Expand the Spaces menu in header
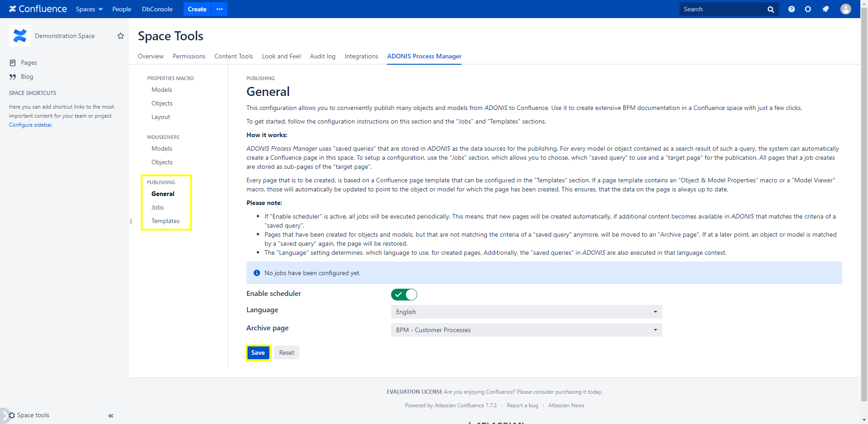The height and width of the screenshot is (424, 868). tap(89, 9)
